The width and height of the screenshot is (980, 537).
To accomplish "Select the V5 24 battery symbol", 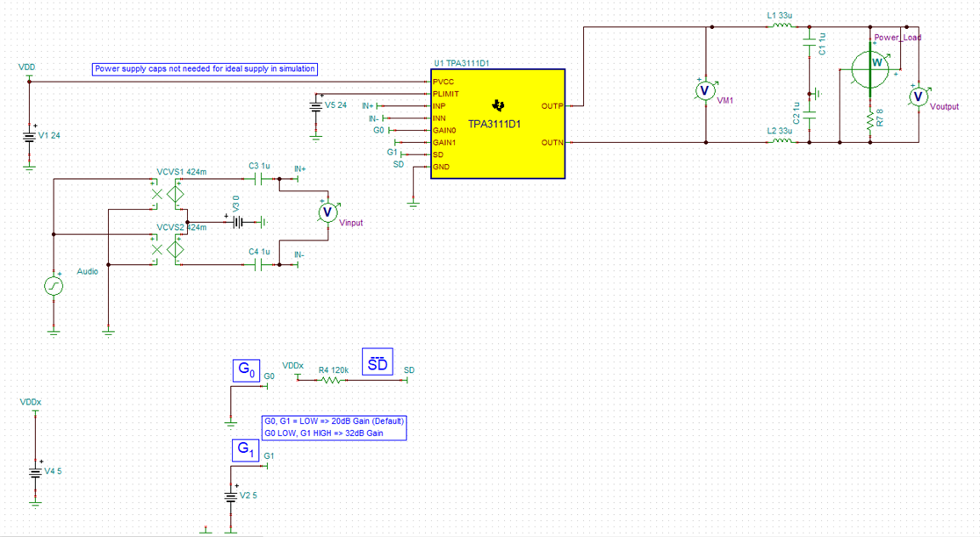I will 315,106.
